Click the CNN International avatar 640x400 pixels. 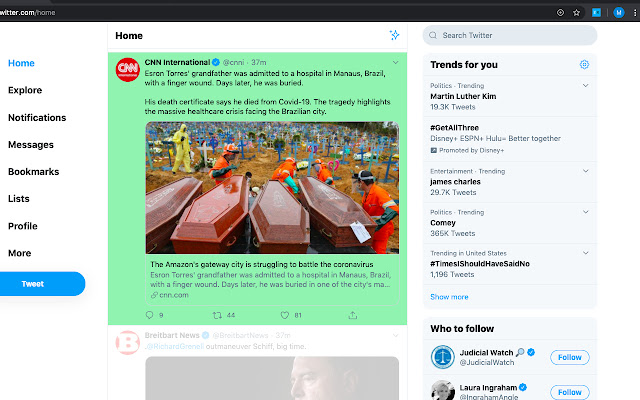point(128,70)
